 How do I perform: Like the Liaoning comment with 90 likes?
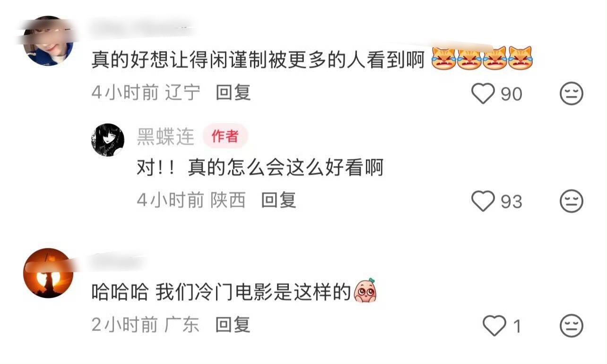pos(483,93)
